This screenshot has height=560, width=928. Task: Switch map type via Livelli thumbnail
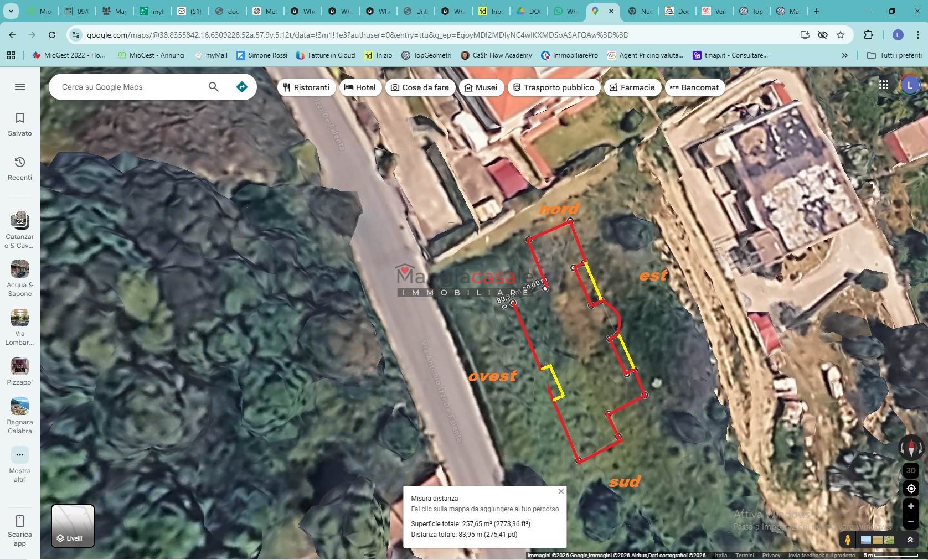(x=73, y=526)
